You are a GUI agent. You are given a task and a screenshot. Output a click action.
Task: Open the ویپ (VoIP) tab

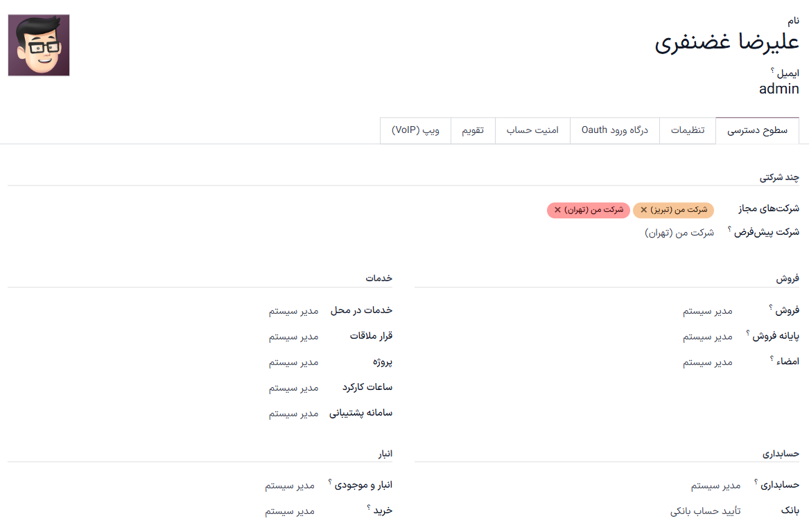(x=415, y=130)
